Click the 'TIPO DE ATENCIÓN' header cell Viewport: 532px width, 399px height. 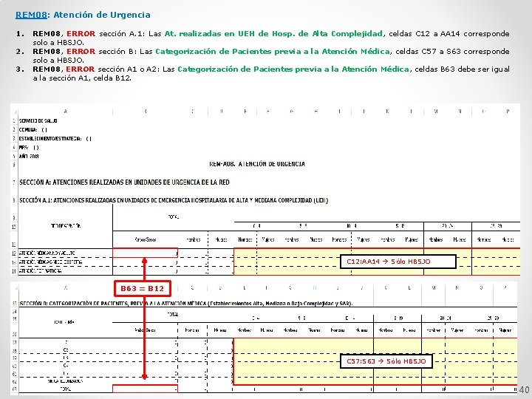click(x=65, y=226)
